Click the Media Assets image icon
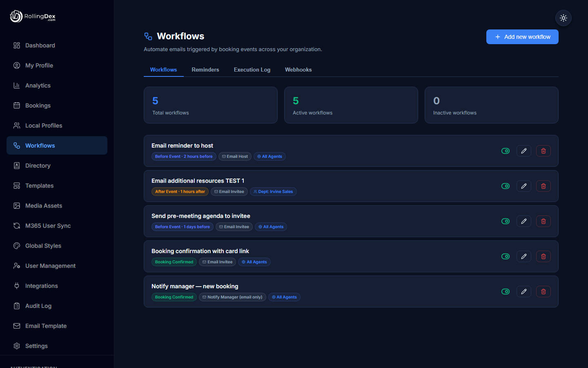 coord(17,206)
